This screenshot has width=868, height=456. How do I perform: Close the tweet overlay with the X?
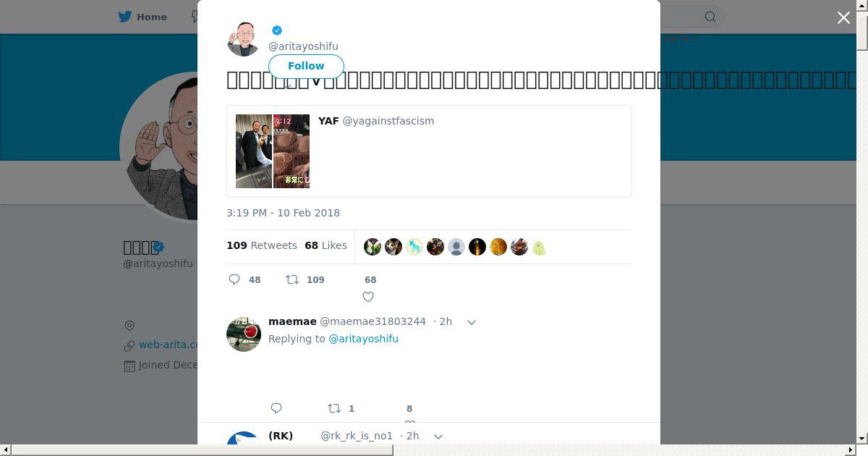(x=843, y=17)
